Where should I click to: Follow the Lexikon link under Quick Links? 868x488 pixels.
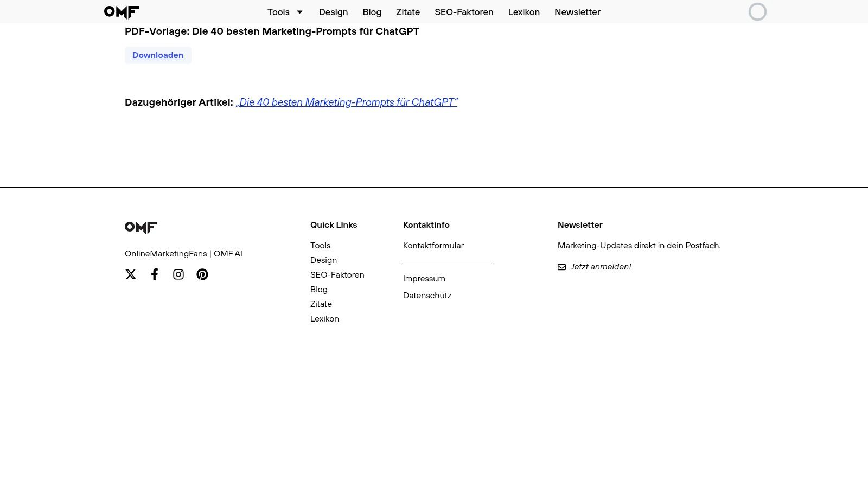pos(324,319)
